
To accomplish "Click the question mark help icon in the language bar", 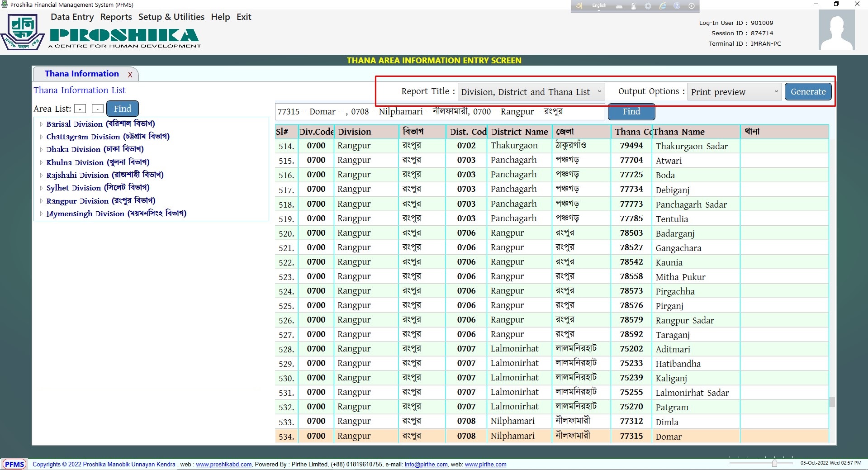I will point(677,6).
